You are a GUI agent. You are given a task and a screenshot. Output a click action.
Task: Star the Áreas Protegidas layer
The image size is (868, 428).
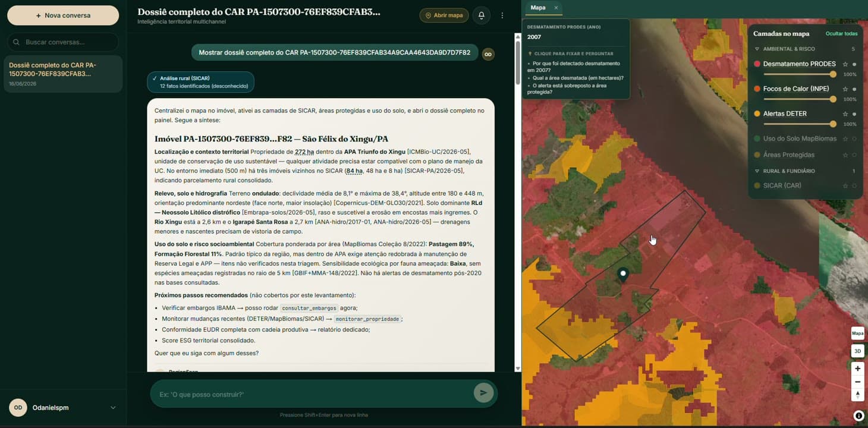pyautogui.click(x=845, y=155)
